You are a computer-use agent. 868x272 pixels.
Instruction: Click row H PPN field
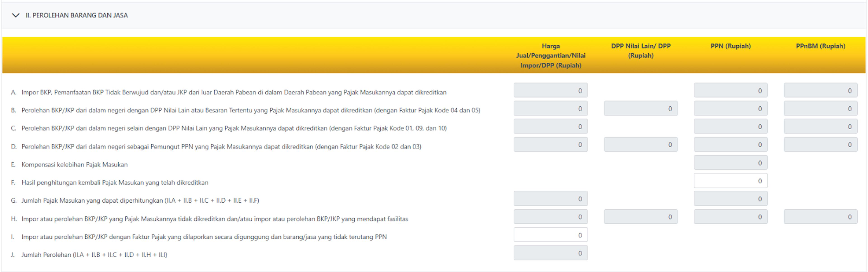click(731, 217)
